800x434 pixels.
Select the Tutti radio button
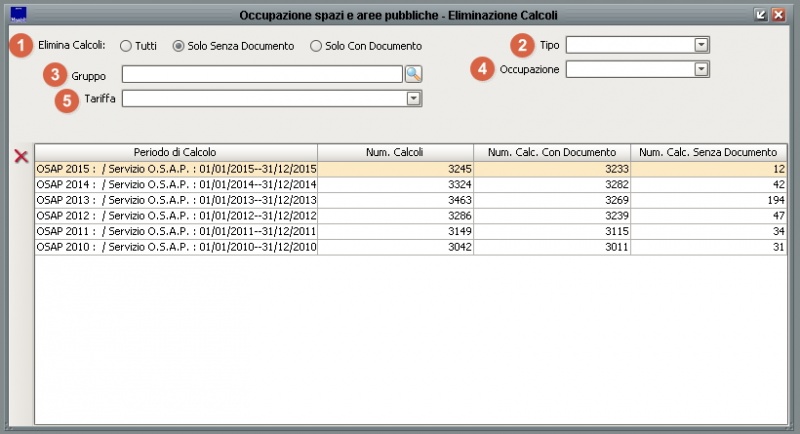(126, 46)
